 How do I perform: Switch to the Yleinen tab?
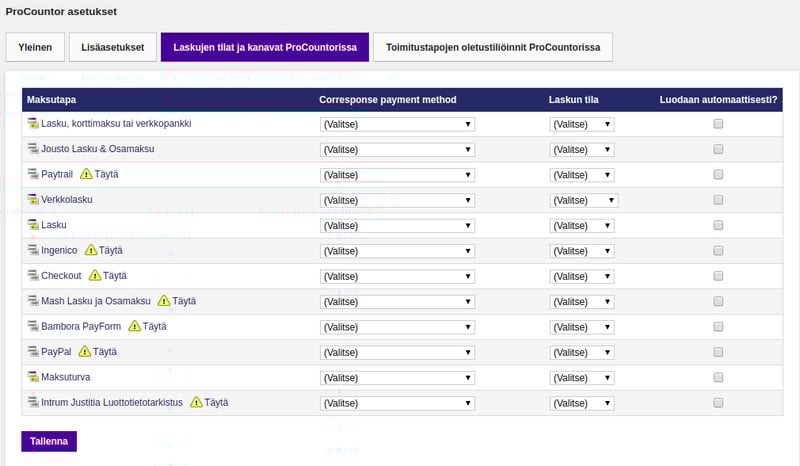pyautogui.click(x=35, y=47)
